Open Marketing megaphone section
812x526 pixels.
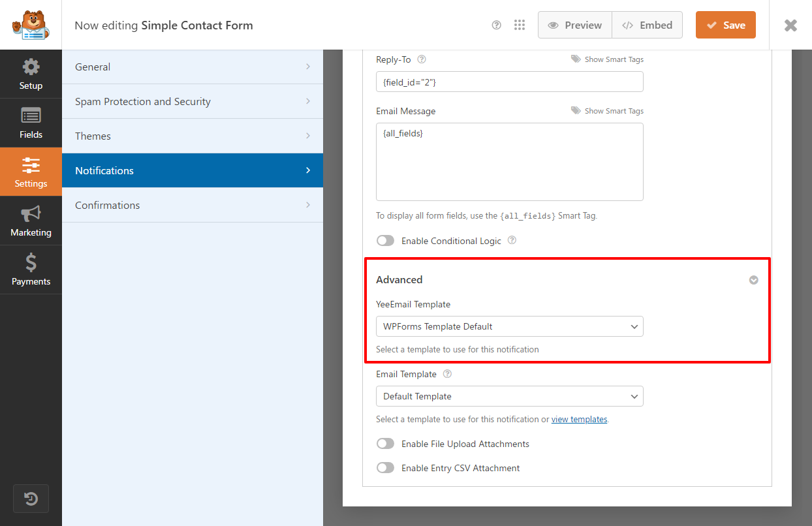click(x=31, y=221)
